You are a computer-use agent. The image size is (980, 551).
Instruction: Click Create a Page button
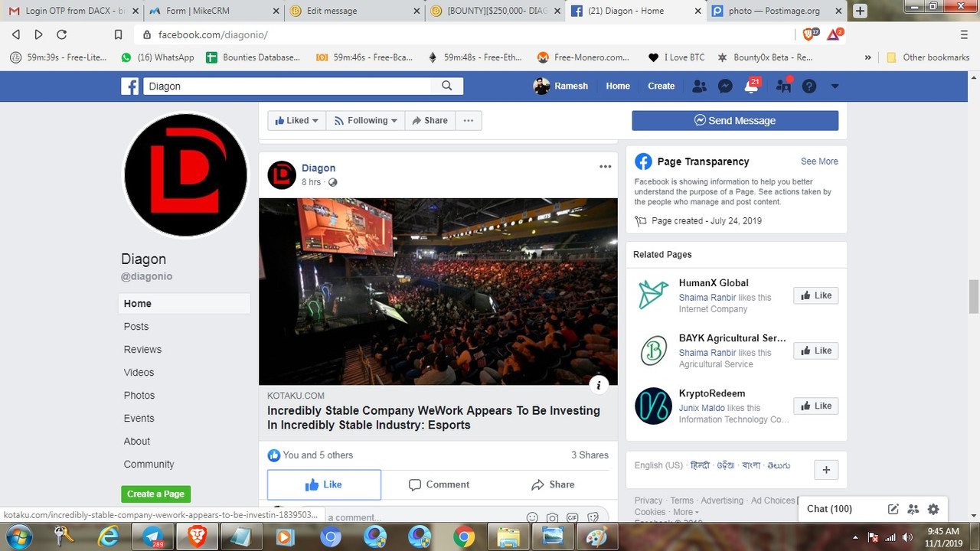[x=155, y=494]
